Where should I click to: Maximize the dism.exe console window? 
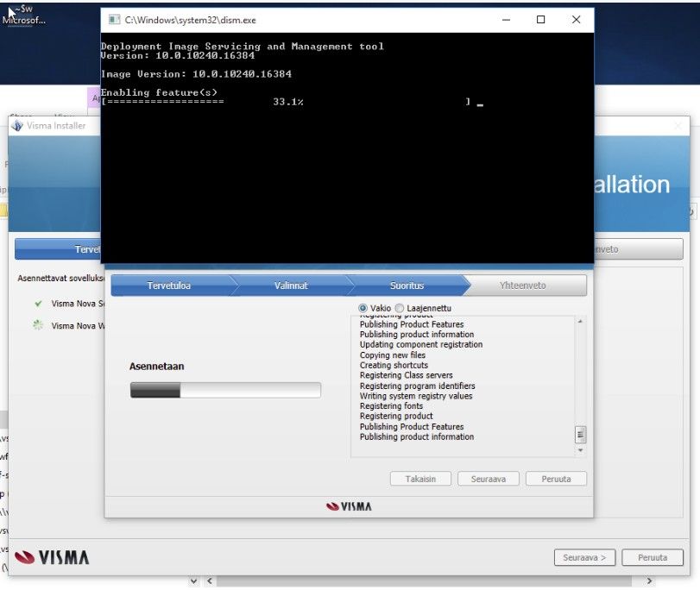pos(540,20)
